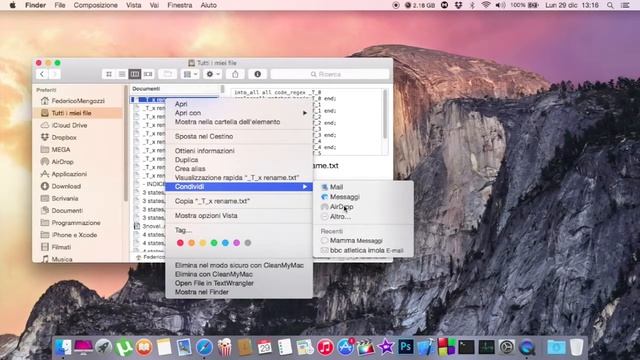Select recent bbc atletica imola E-mail
The height and width of the screenshot is (360, 640).
point(363,250)
